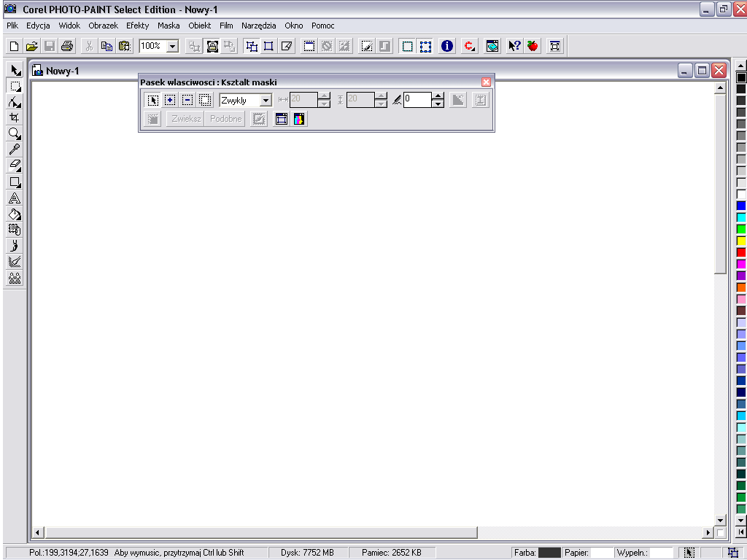Click the Copy icon in the toolbar

107,46
